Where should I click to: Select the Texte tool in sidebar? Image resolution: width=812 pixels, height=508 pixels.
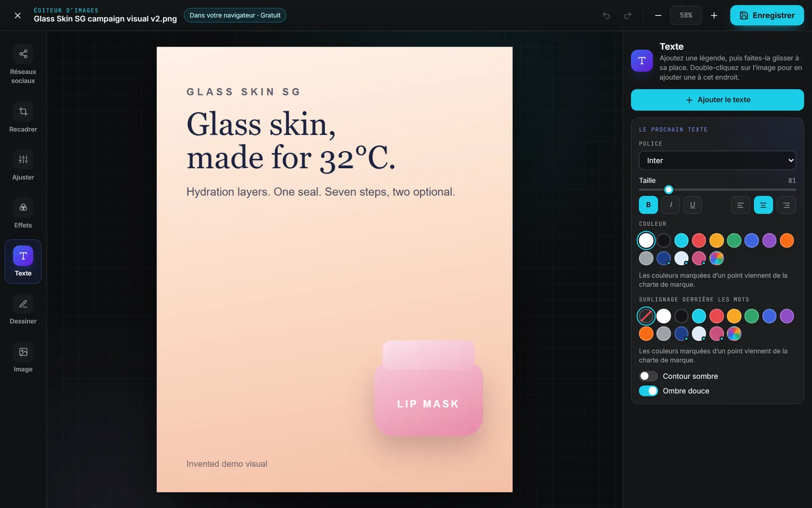pyautogui.click(x=23, y=261)
